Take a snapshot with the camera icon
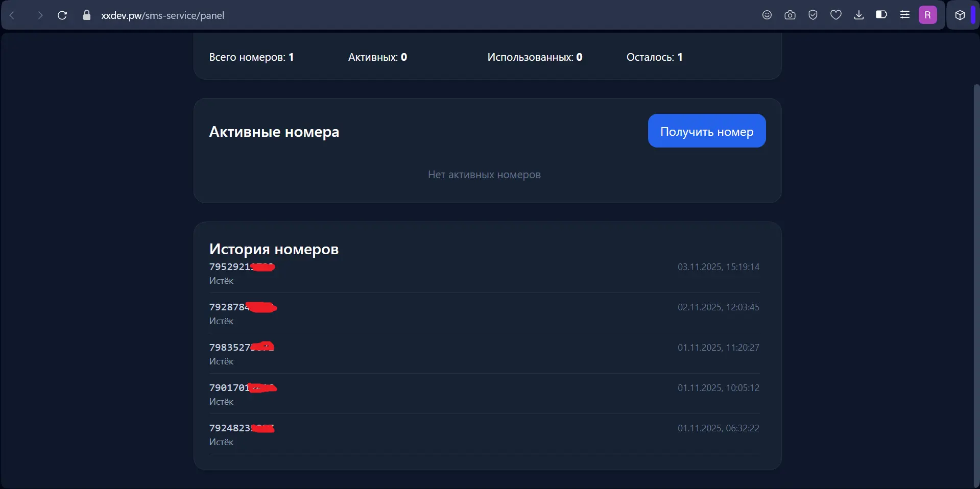980x489 pixels. (790, 15)
